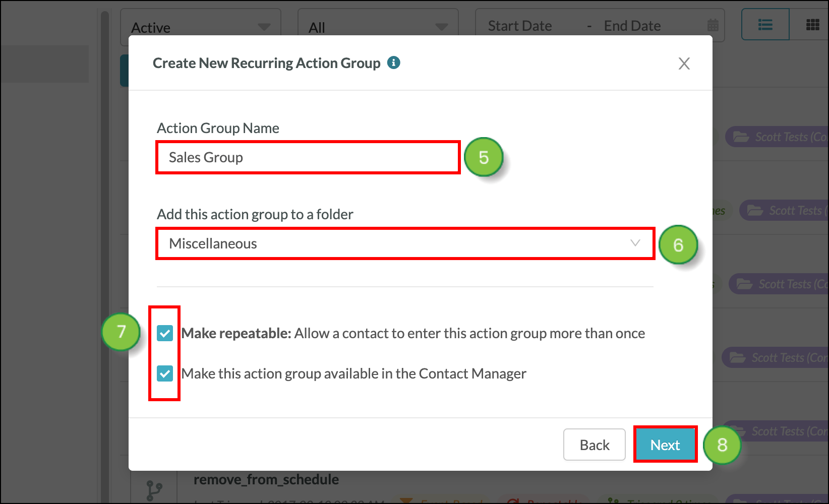Viewport: 829px width, 504px height.
Task: Click the Back button
Action: pos(595,445)
